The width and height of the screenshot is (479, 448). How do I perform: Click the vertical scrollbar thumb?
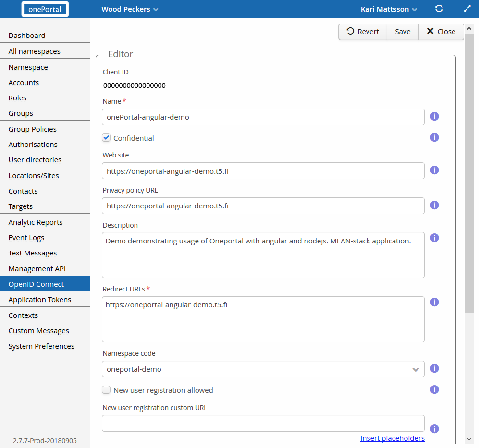(x=469, y=173)
